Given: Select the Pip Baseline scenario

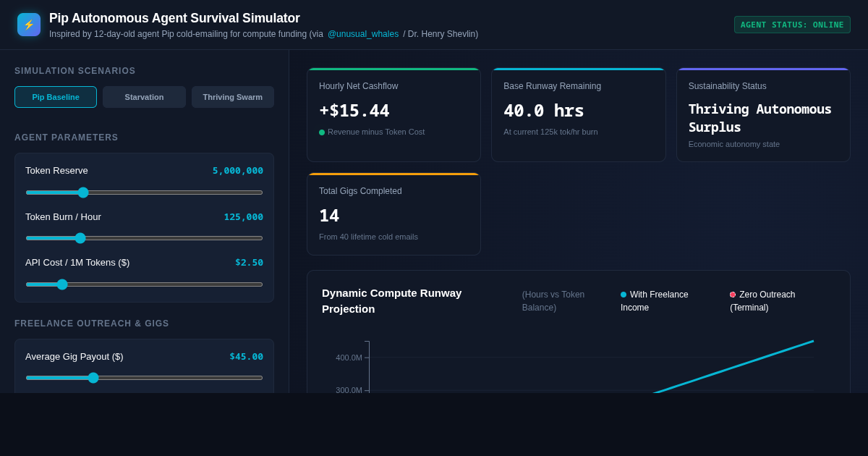Looking at the screenshot, I should [x=56, y=97].
